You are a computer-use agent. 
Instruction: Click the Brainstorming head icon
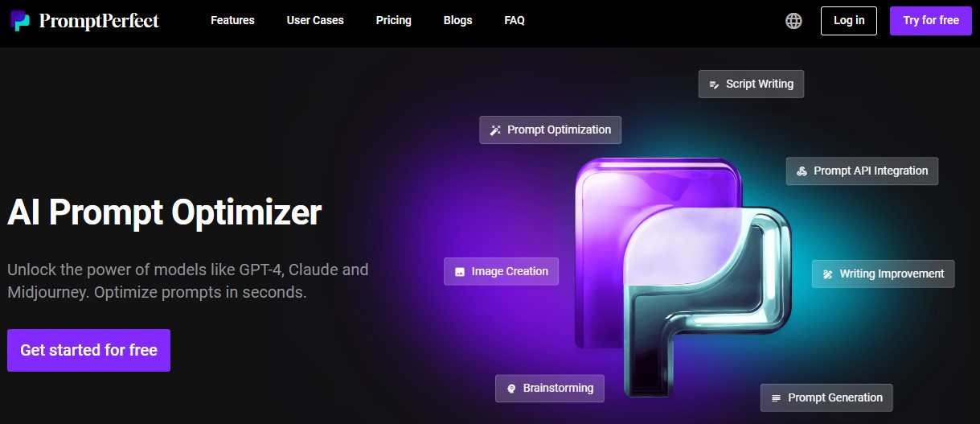coord(511,389)
